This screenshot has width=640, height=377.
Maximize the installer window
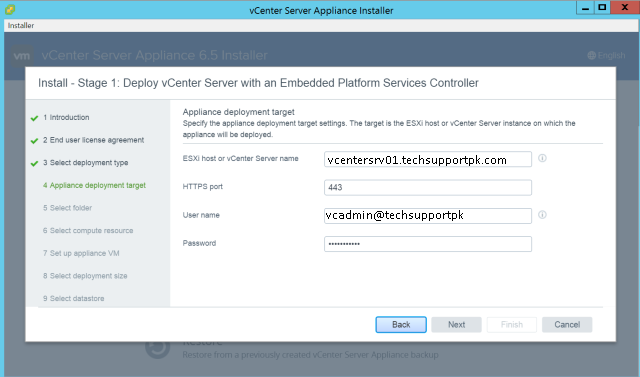[602, 8]
